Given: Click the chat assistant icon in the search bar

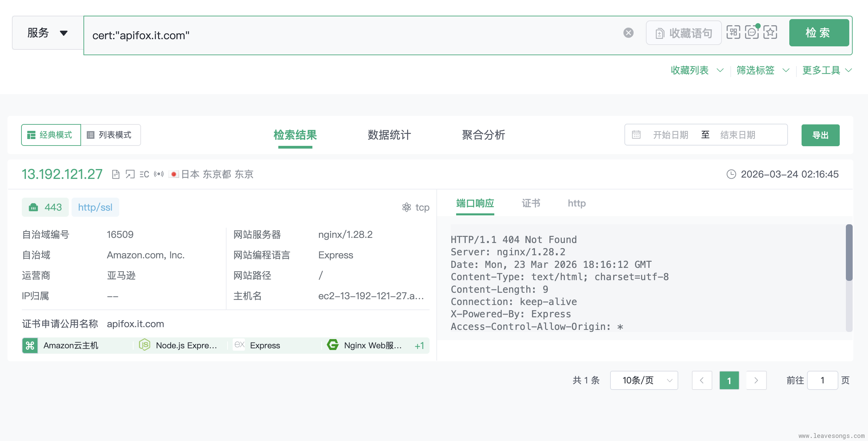Looking at the screenshot, I should coord(751,33).
